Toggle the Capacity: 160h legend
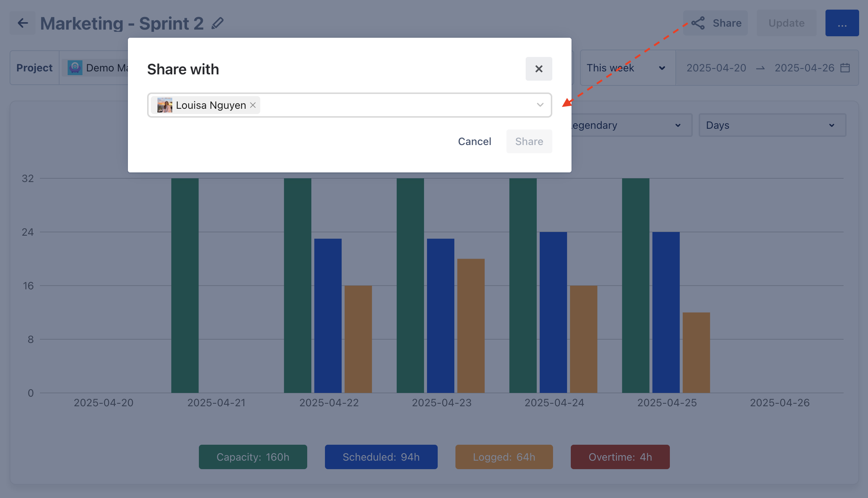 253,457
